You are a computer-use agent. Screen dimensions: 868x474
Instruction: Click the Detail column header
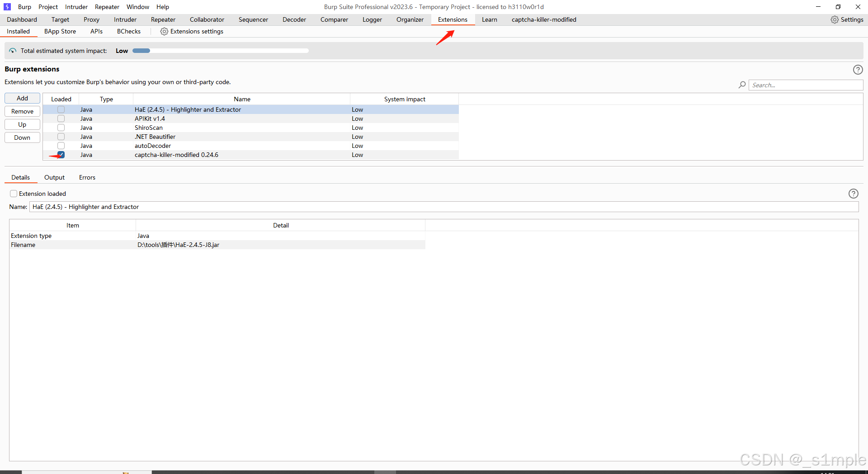[281, 225]
